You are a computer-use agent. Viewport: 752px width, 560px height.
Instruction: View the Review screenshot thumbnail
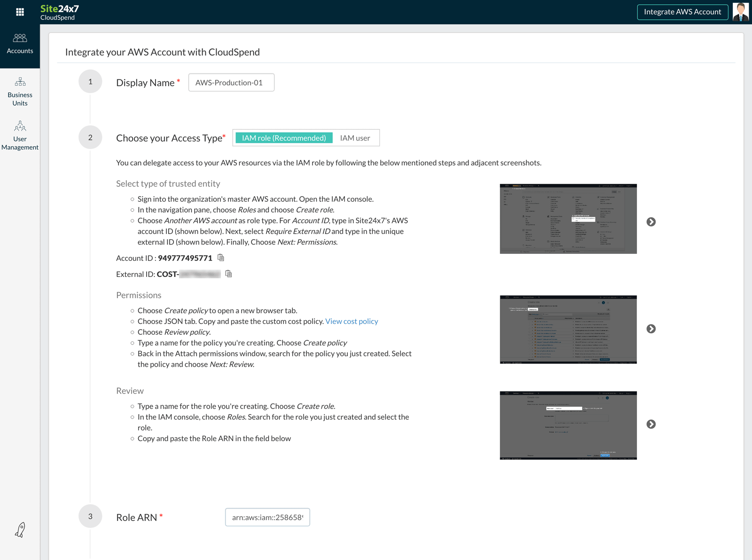(568, 425)
